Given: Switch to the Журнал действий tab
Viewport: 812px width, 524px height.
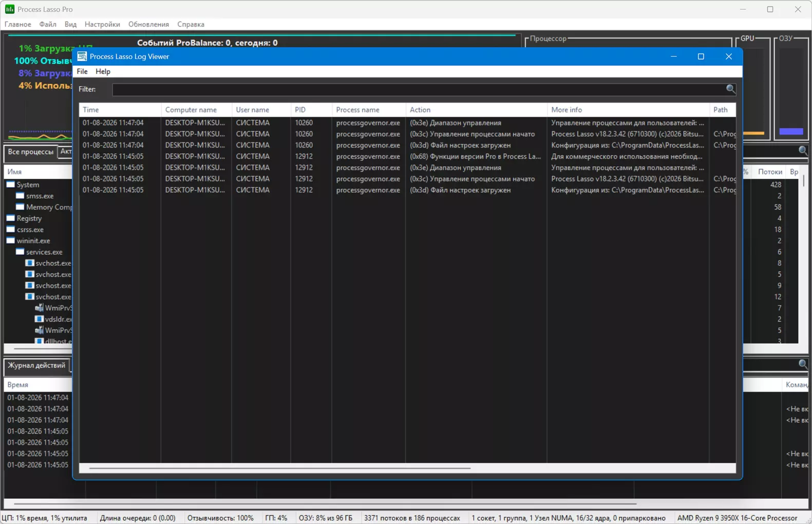Looking at the screenshot, I should (x=36, y=366).
